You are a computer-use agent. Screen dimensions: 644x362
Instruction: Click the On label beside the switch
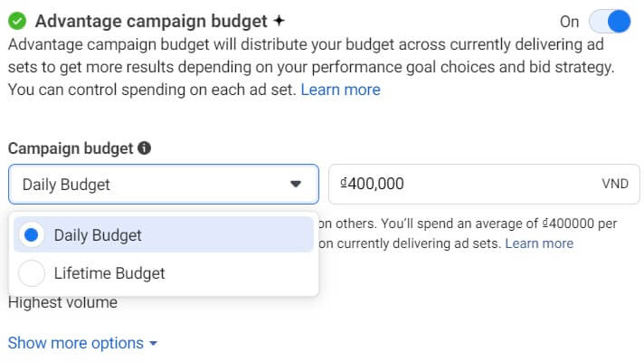click(x=569, y=22)
